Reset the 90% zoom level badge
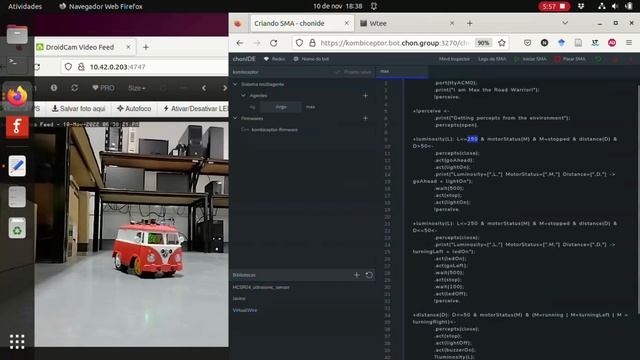Viewport: 640px width, 360px height. click(483, 43)
